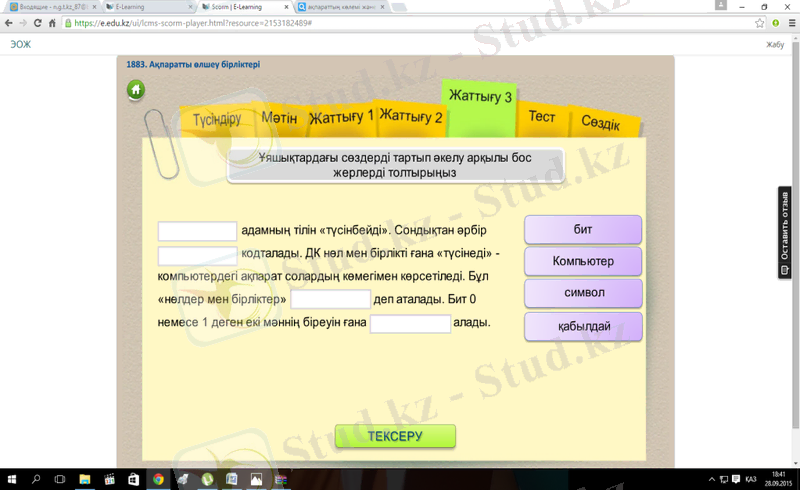Open the Windows Start menu

click(x=11, y=480)
